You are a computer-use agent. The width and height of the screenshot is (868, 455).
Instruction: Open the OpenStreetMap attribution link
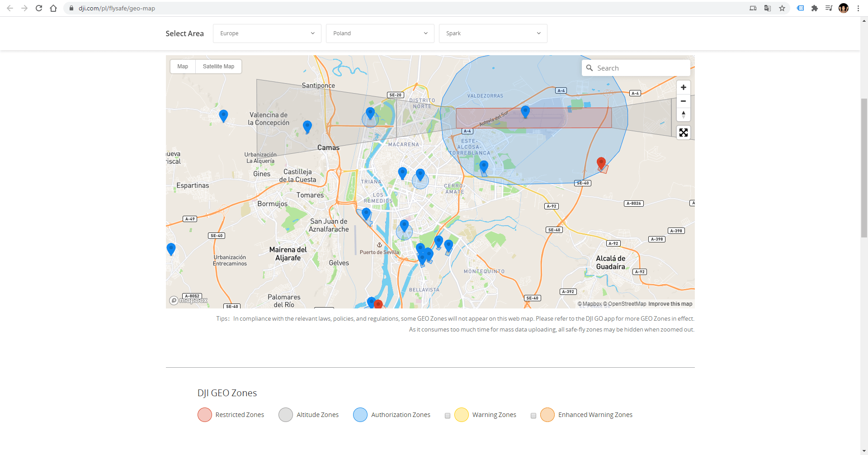[625, 304]
